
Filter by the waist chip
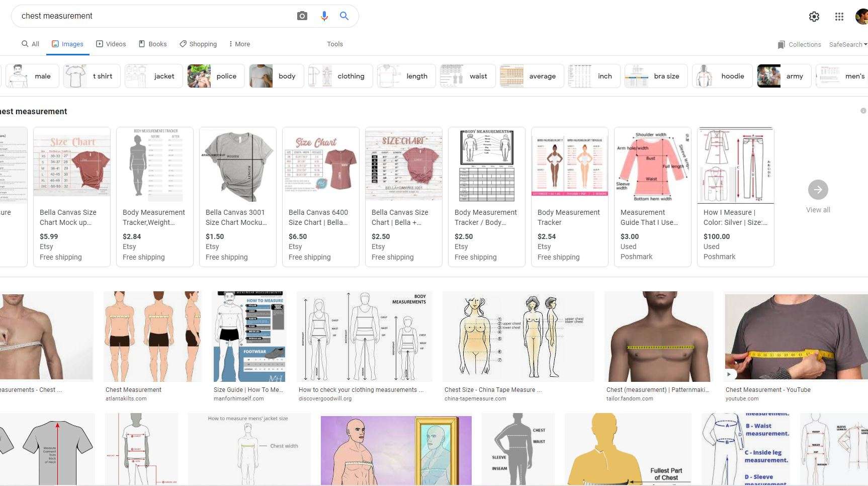pos(468,76)
